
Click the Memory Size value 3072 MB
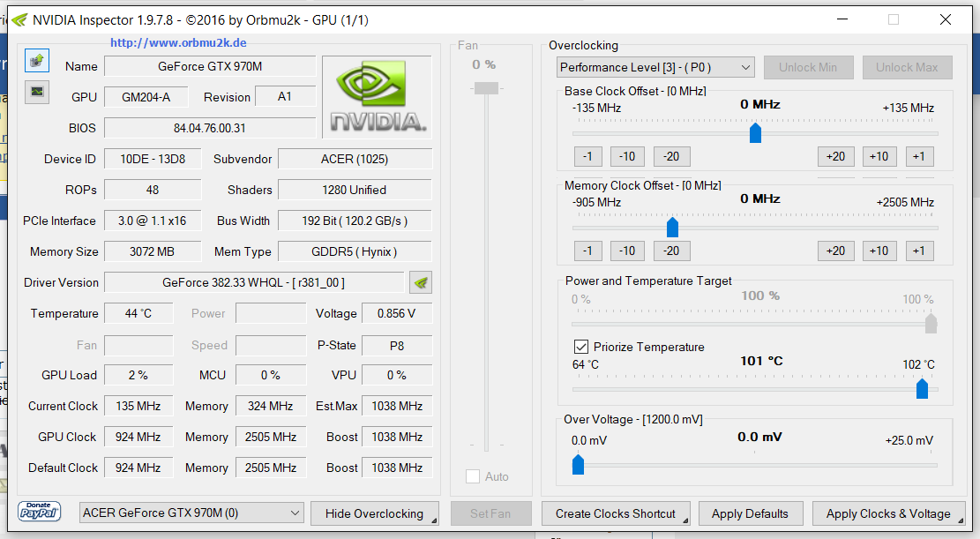[153, 252]
